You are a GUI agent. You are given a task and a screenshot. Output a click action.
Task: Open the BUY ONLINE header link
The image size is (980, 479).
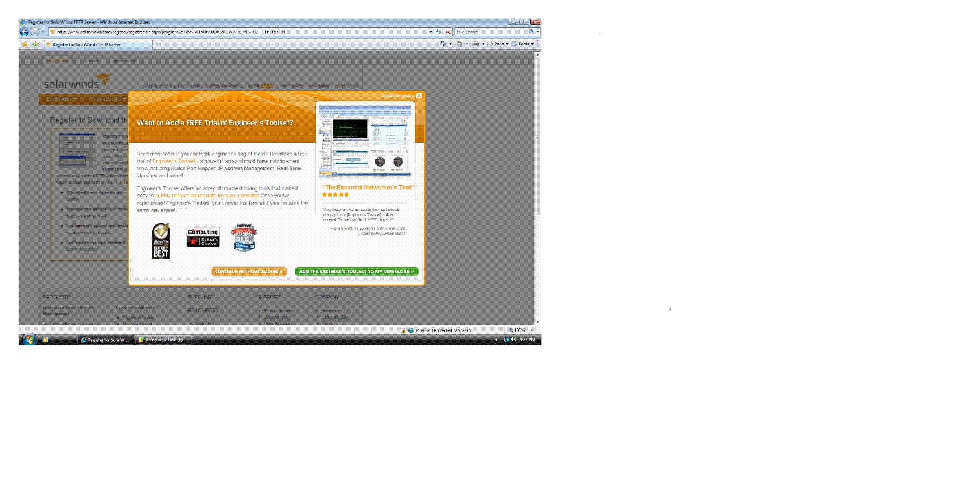coord(188,86)
